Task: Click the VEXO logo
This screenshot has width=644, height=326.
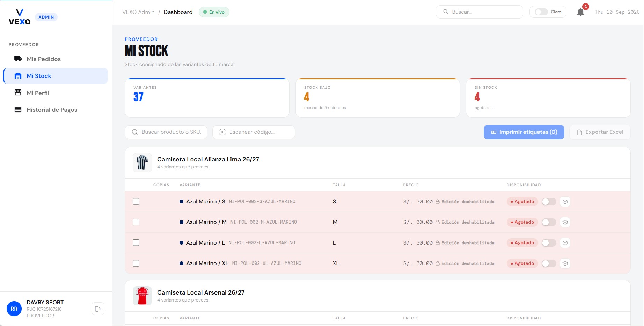Action: [x=20, y=17]
